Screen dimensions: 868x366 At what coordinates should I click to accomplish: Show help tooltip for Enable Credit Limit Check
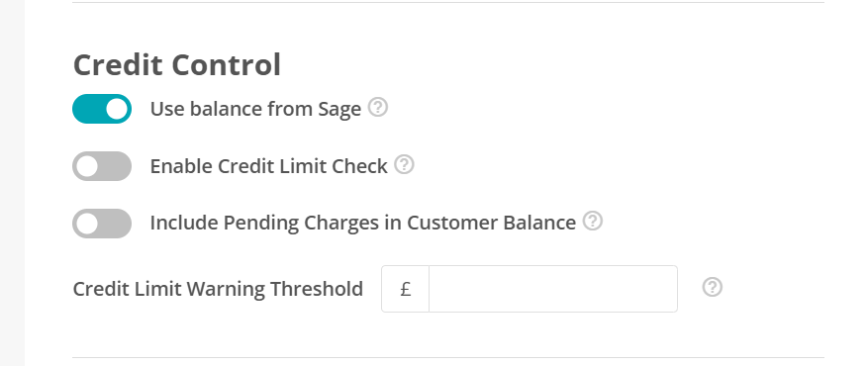click(x=404, y=164)
